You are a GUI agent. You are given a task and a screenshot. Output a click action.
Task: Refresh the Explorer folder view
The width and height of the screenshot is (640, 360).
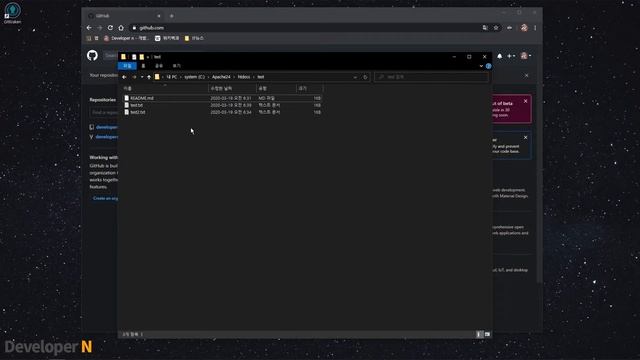point(365,77)
